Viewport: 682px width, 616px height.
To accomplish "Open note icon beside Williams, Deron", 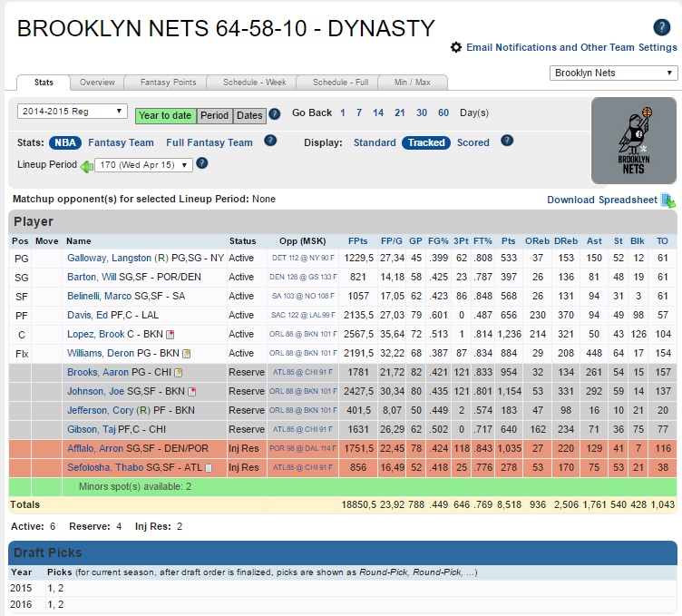I will (186, 354).
